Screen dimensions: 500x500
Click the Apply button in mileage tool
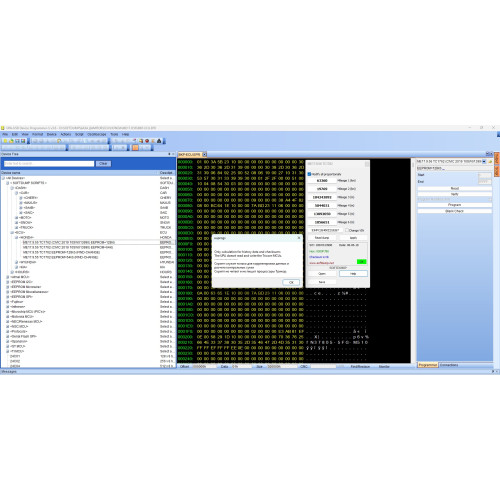[x=353, y=238]
